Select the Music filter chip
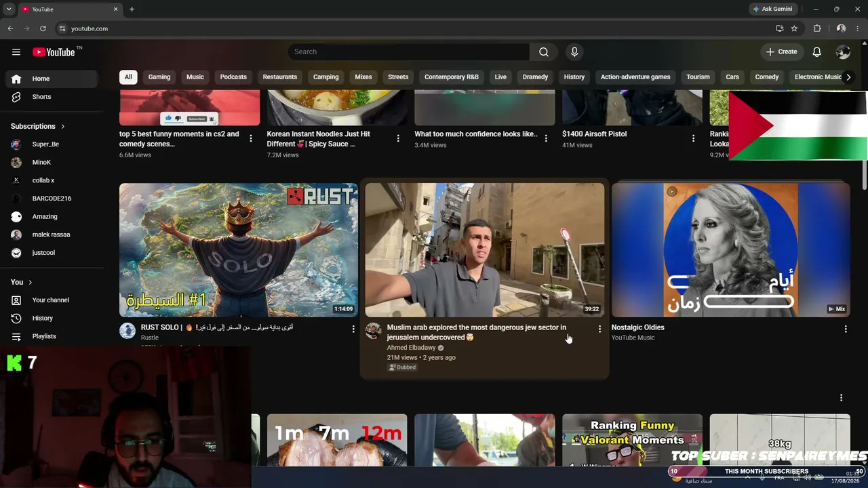Screen dimensions: 868x488 [x=195, y=77]
